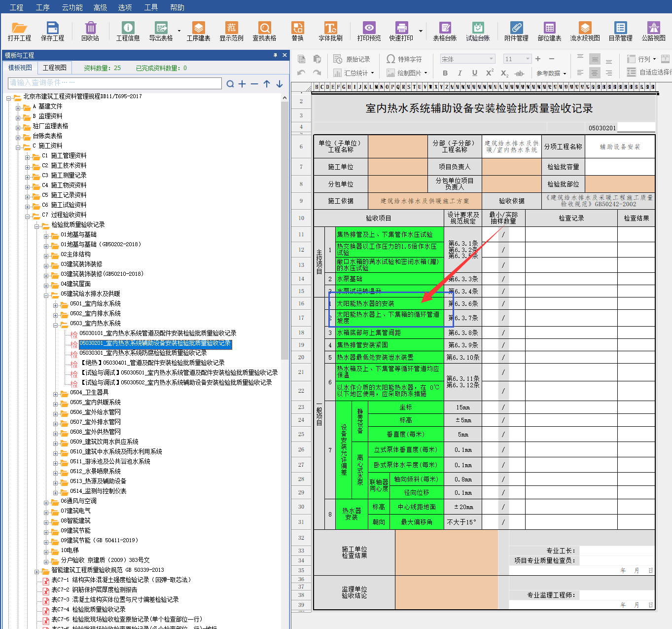The height and width of the screenshot is (629, 672).
Task: Collapse 05建筑给水排水及供暖 node
Action: click(x=46, y=295)
